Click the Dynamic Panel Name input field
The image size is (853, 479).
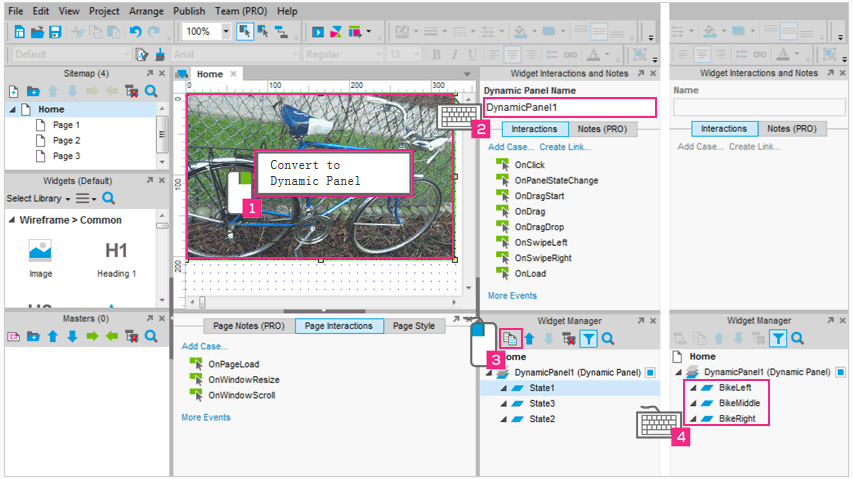(x=569, y=108)
